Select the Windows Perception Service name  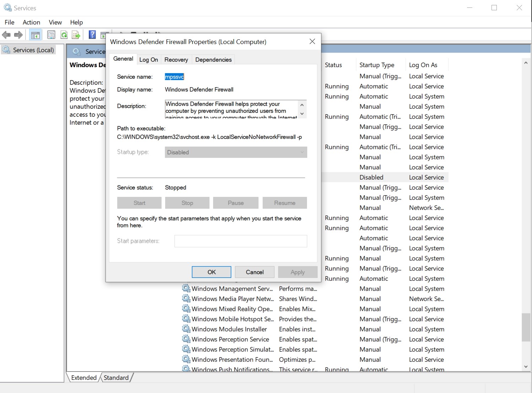pyautogui.click(x=230, y=339)
